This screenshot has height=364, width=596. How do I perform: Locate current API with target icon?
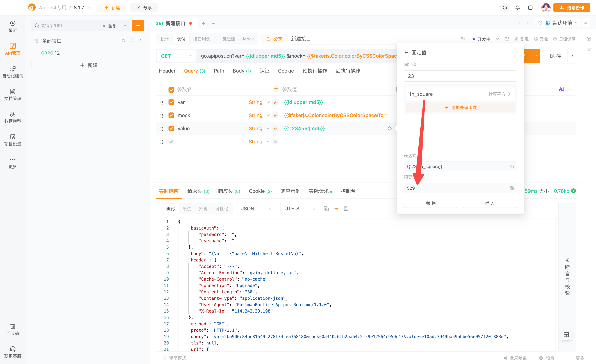(x=132, y=41)
